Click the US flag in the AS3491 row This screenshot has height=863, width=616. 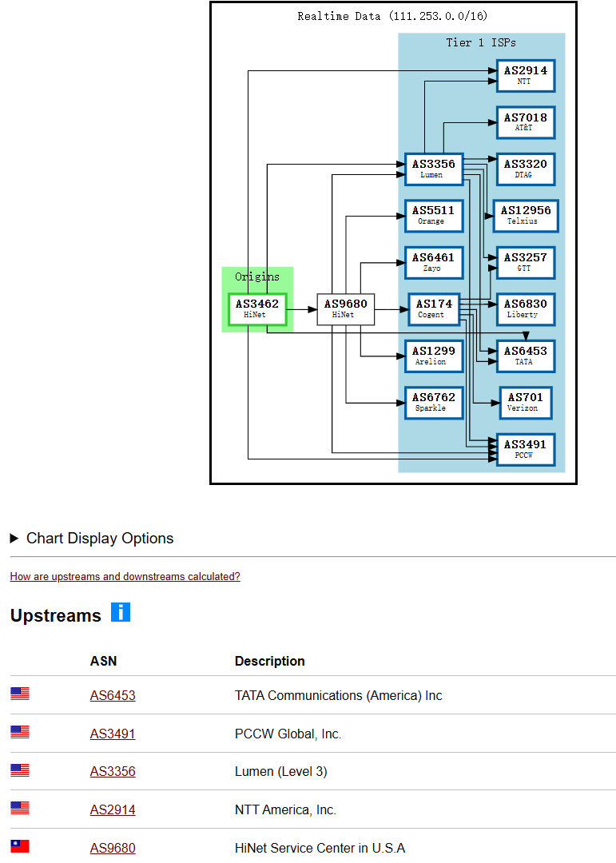(x=20, y=732)
